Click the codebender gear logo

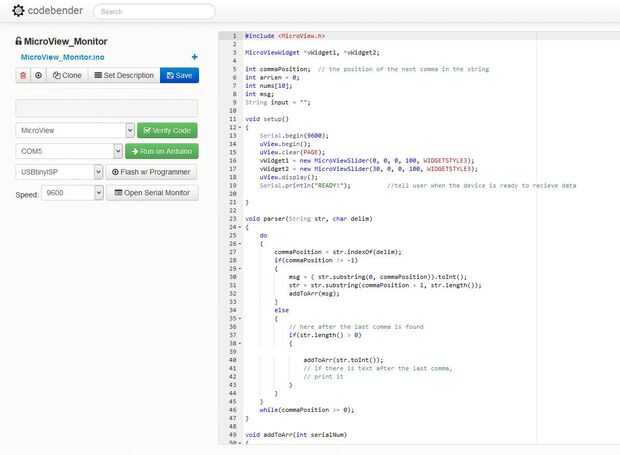(18, 11)
